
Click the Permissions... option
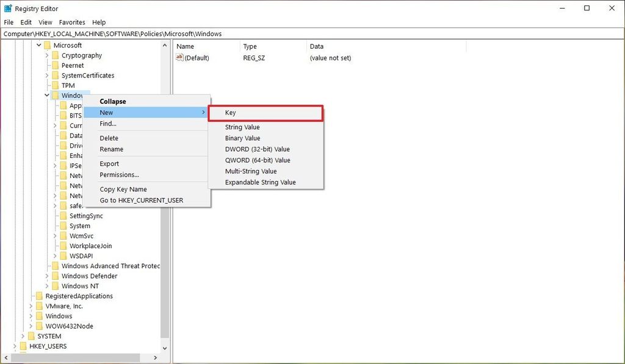pyautogui.click(x=120, y=175)
